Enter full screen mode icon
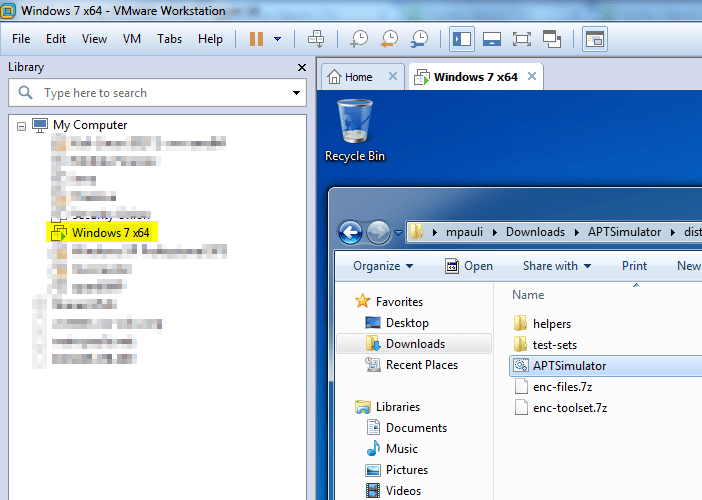This screenshot has width=702, height=500. [522, 39]
